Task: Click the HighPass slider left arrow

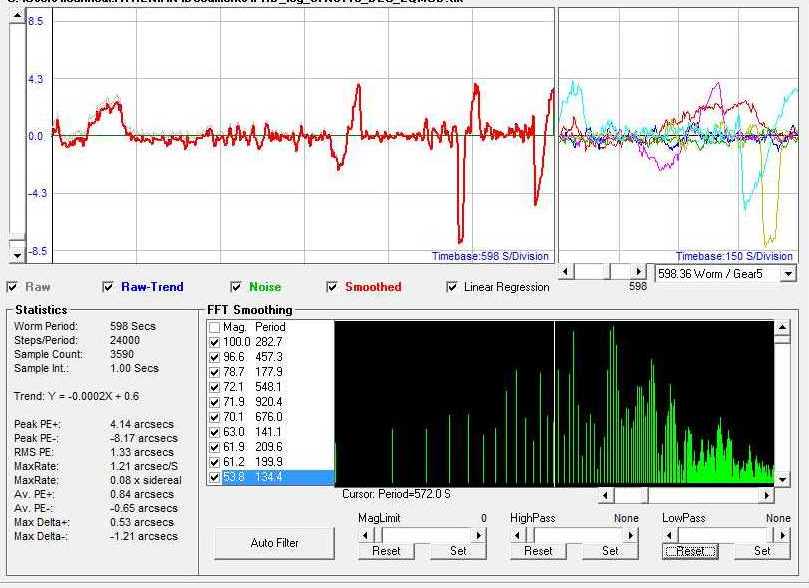Action: (517, 535)
